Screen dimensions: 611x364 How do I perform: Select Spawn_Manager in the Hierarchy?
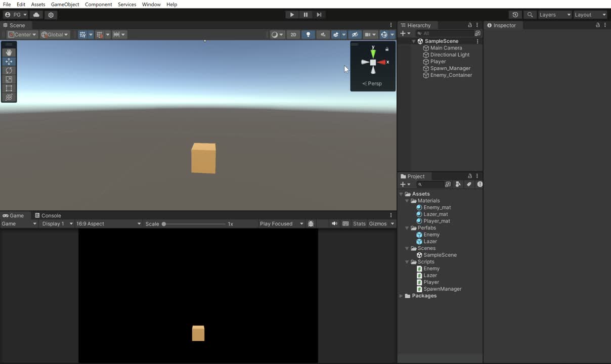click(x=450, y=68)
